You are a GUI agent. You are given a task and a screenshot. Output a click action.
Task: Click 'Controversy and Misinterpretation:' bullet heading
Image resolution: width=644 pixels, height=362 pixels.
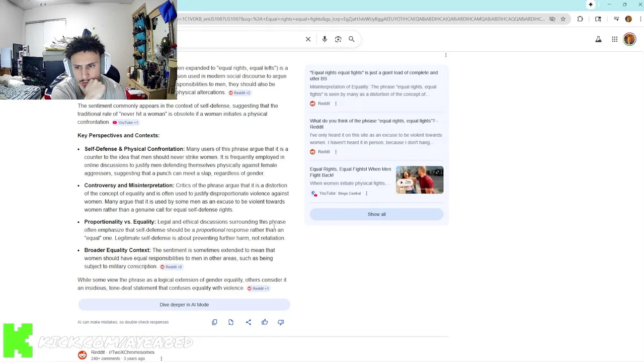129,186
